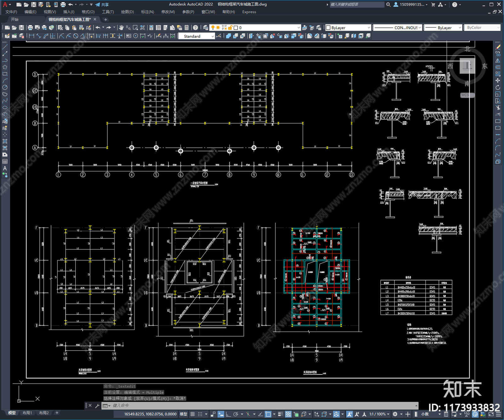Select the Linear dimension tool
The width and height of the screenshot is (504, 420).
[x=31, y=36]
